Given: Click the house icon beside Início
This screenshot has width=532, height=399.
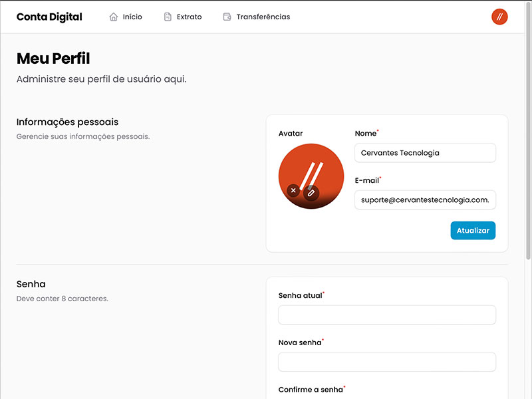Looking at the screenshot, I should coord(114,17).
